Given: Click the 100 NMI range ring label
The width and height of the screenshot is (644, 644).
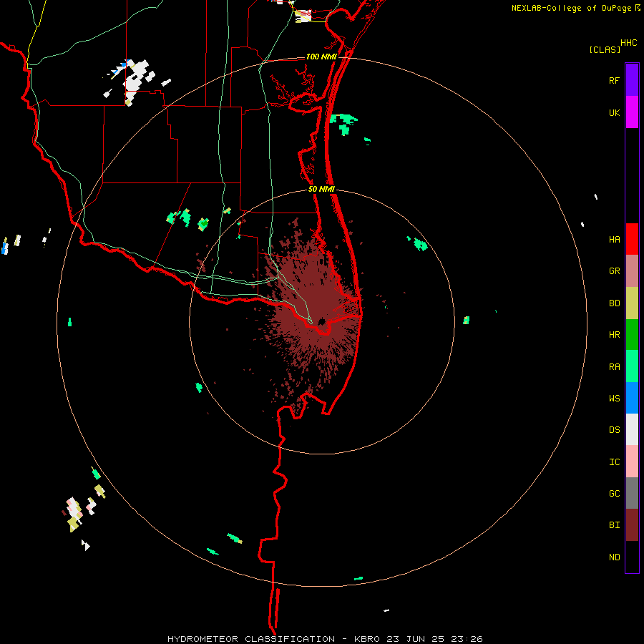Looking at the screenshot, I should 321,57.
